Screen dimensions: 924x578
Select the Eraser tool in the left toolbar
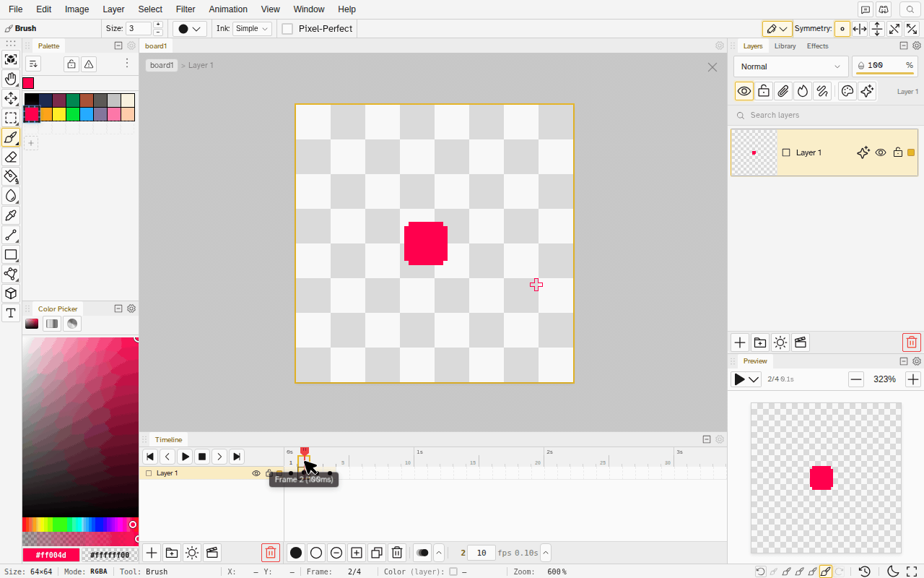pyautogui.click(x=11, y=157)
